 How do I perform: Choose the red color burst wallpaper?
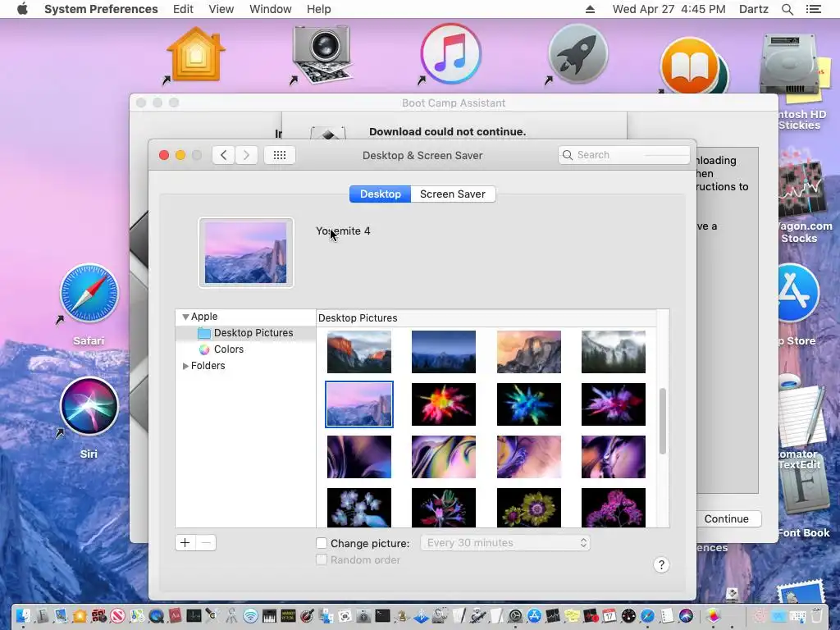pos(444,404)
